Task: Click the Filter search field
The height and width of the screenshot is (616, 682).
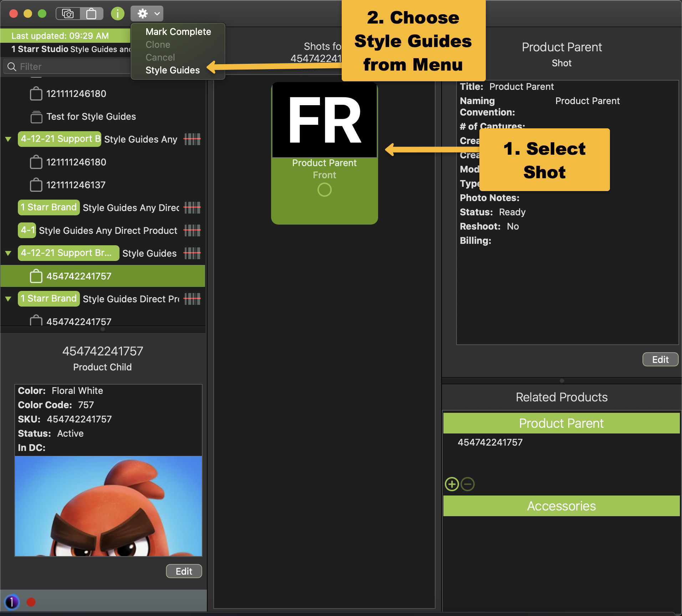Action: [x=68, y=67]
